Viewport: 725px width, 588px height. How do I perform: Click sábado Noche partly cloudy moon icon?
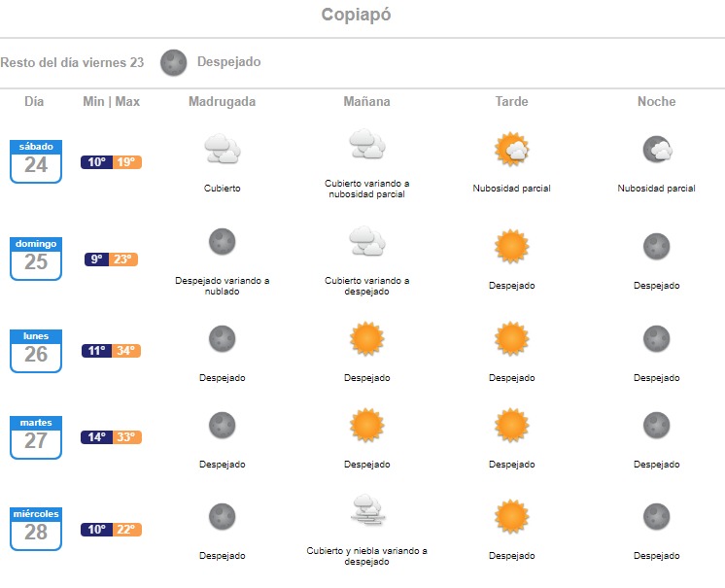[657, 149]
